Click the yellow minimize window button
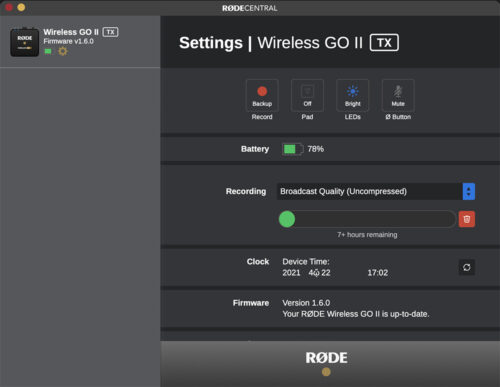The height and width of the screenshot is (387, 500). click(21, 7)
